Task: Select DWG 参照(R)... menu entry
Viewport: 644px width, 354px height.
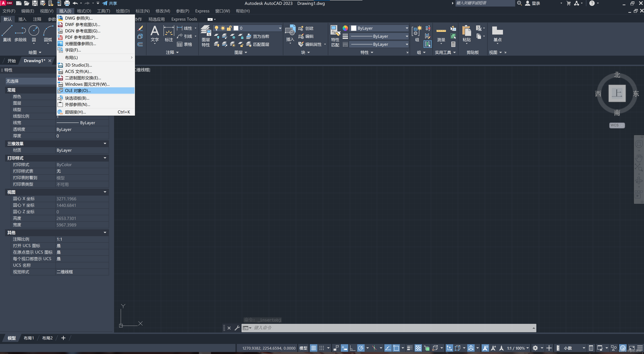Action: point(96,18)
